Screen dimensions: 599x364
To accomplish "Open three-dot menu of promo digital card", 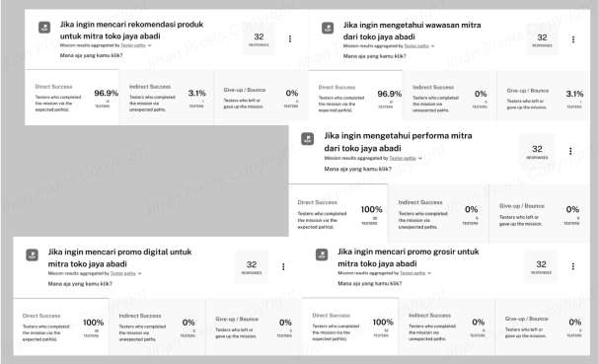I will [x=283, y=266].
